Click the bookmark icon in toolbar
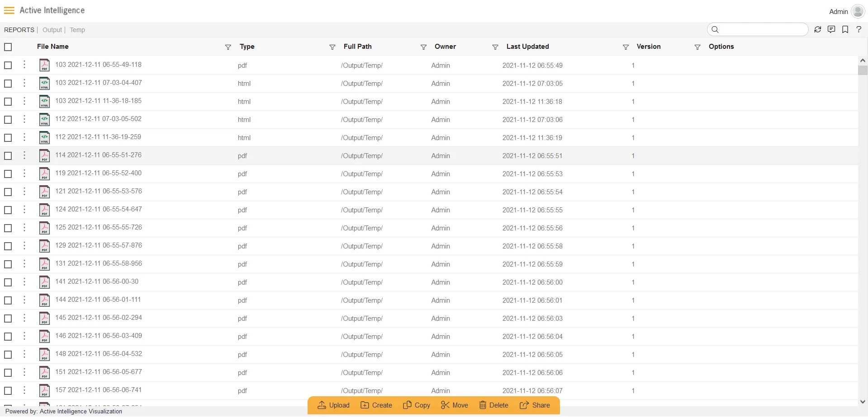The height and width of the screenshot is (417, 868). [845, 29]
